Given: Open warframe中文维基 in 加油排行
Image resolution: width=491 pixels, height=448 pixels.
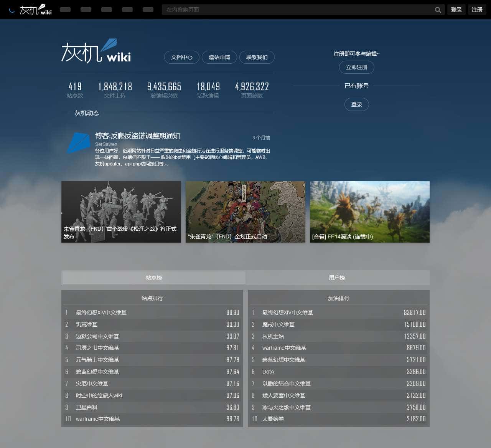Looking at the screenshot, I should click(284, 348).
